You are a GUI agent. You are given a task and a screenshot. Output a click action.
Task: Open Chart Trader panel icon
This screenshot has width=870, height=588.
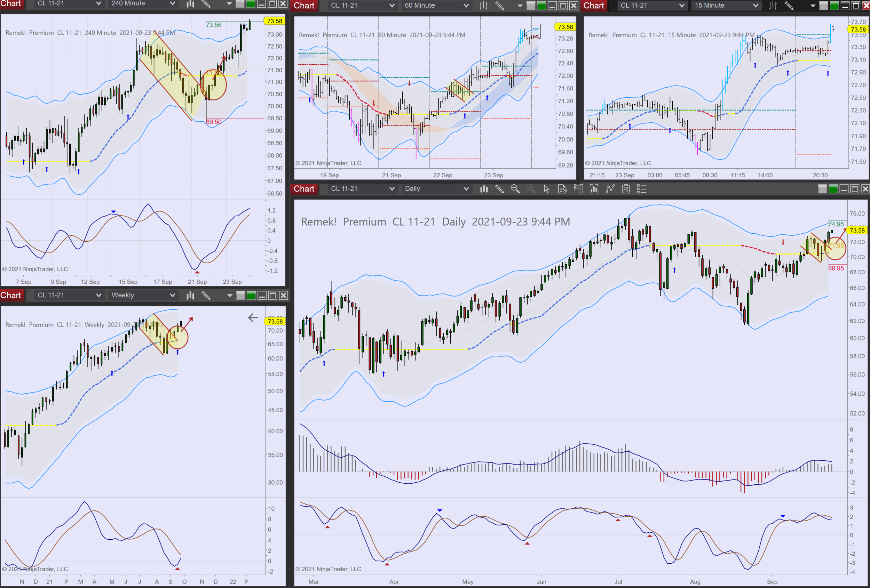click(x=578, y=189)
